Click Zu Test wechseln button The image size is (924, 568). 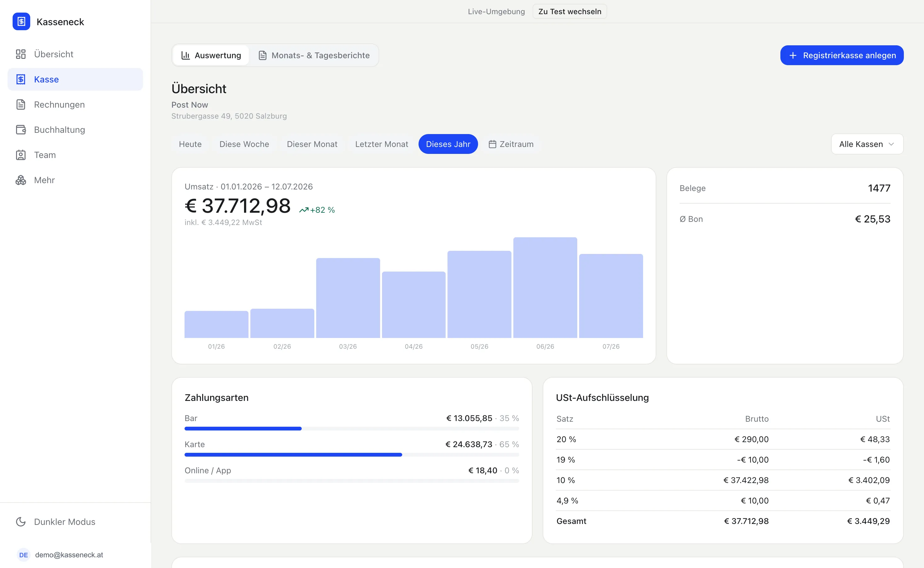click(569, 11)
